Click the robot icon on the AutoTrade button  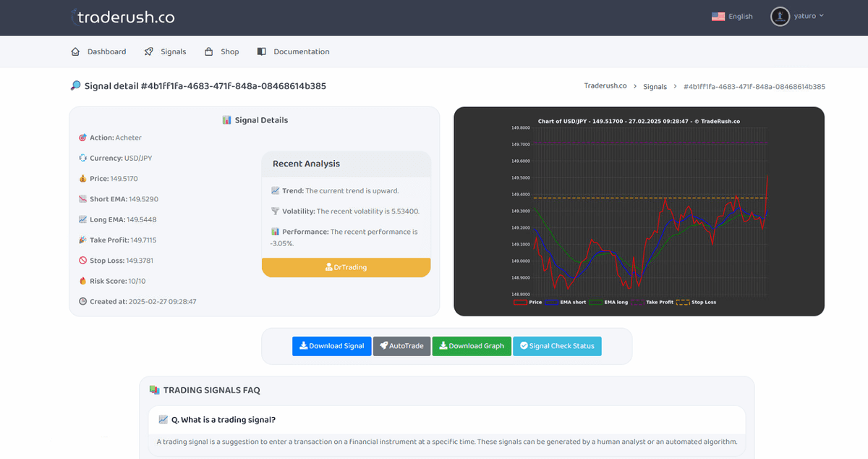[384, 346]
